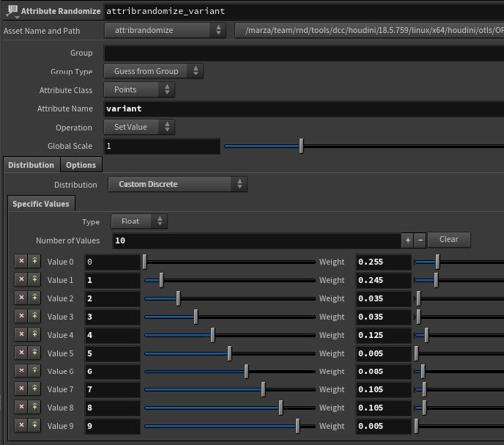
Task: Open the Type Float dropdown
Action: [x=138, y=221]
